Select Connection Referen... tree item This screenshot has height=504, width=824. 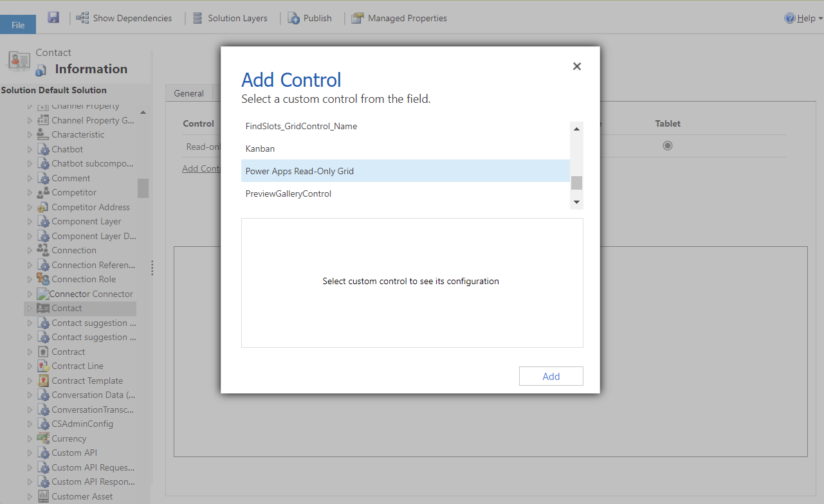coord(93,265)
